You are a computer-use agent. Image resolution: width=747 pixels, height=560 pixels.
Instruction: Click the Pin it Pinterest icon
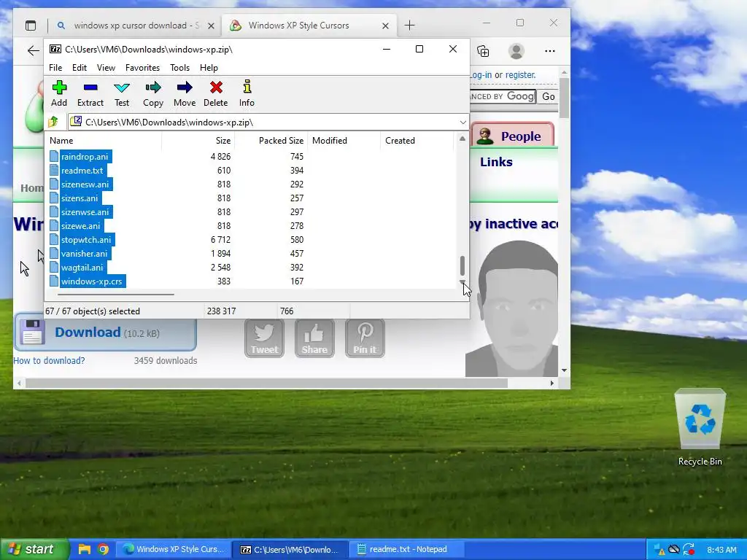click(365, 338)
